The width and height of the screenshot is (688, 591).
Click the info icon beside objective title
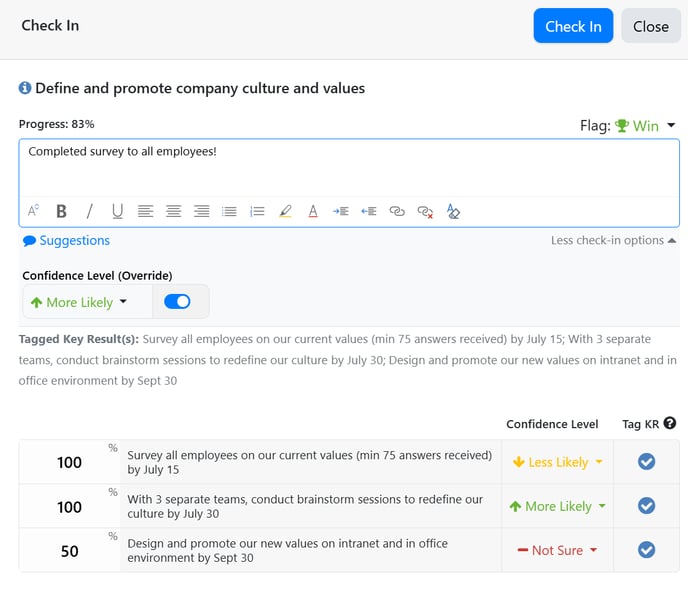pos(25,88)
